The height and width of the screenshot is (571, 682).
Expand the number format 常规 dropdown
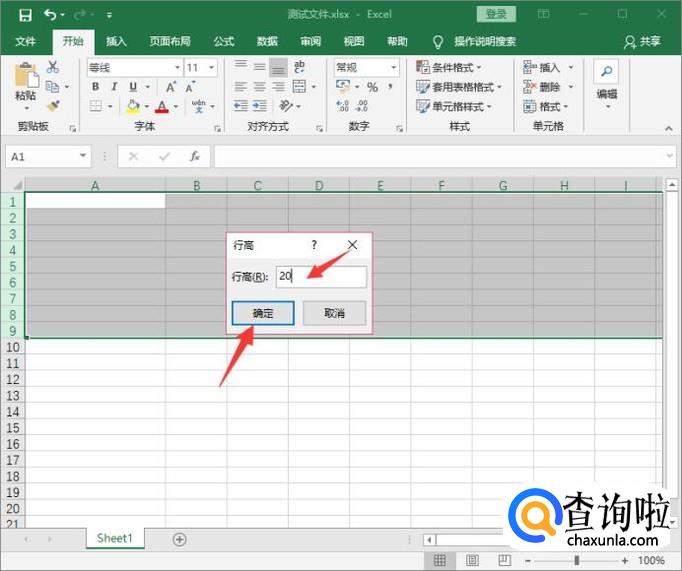coord(393,67)
